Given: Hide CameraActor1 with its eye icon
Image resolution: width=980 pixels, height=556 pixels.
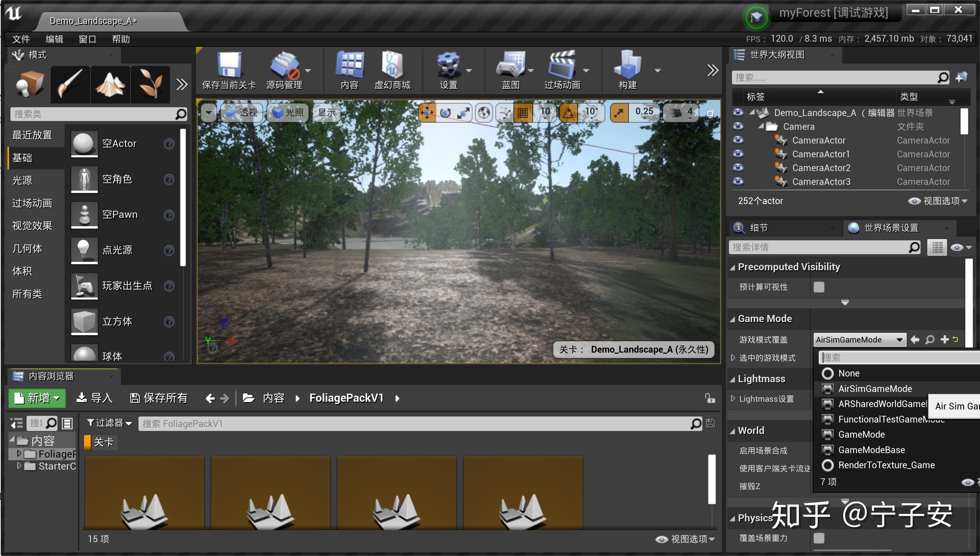Looking at the screenshot, I should (738, 154).
